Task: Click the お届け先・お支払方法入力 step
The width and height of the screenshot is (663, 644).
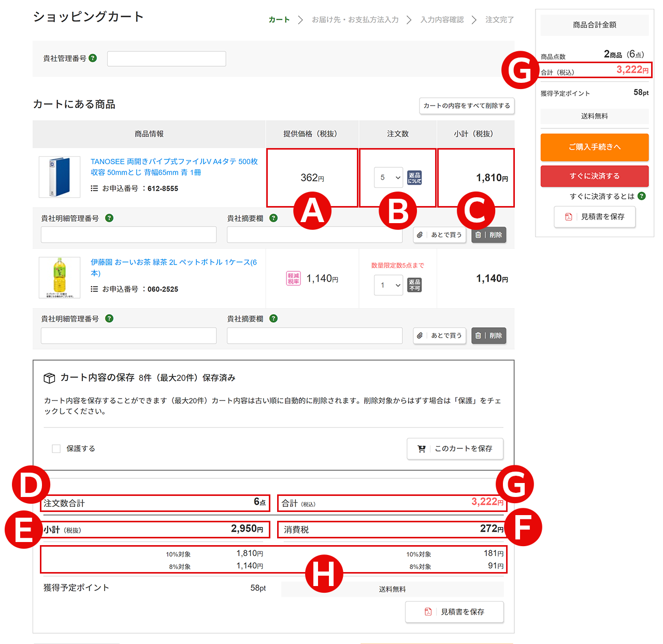Action: (x=355, y=20)
